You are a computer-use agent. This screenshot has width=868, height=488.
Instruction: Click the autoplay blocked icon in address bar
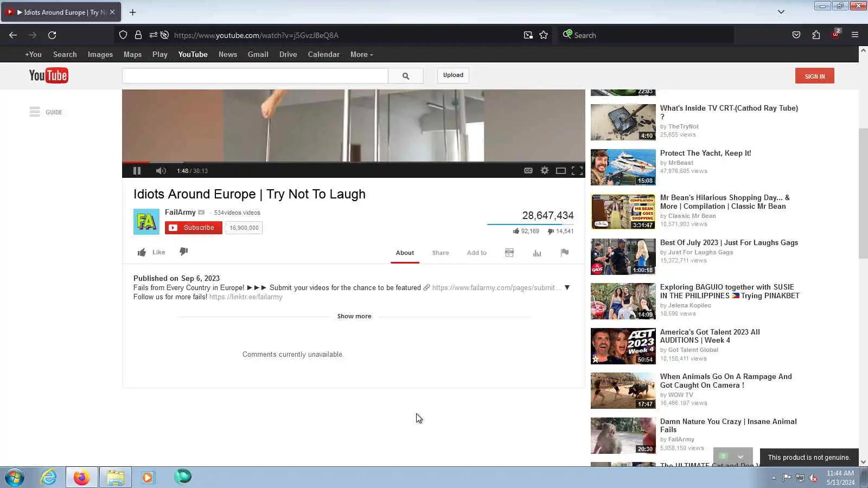(164, 35)
